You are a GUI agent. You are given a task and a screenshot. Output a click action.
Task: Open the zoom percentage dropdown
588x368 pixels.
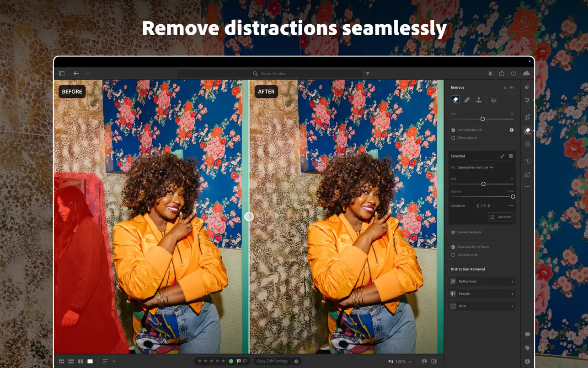click(x=403, y=362)
